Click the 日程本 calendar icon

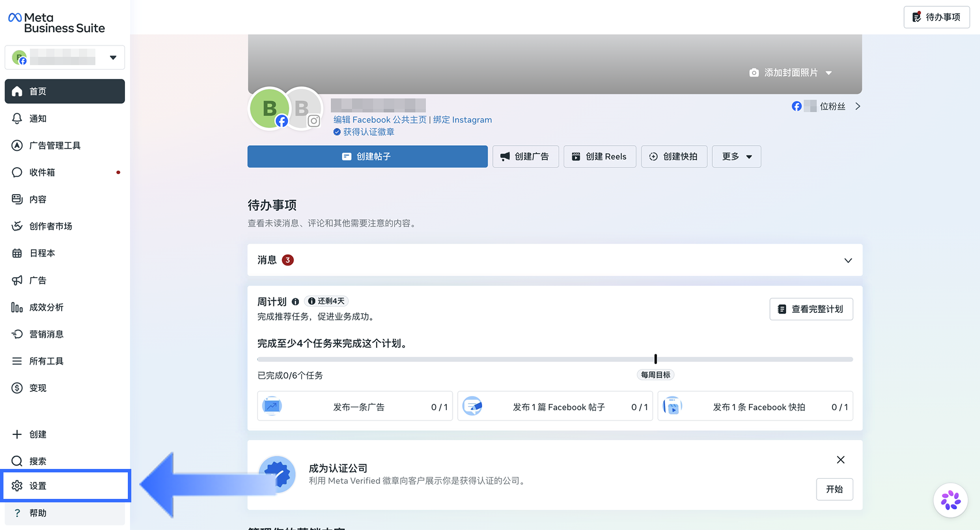click(17, 253)
